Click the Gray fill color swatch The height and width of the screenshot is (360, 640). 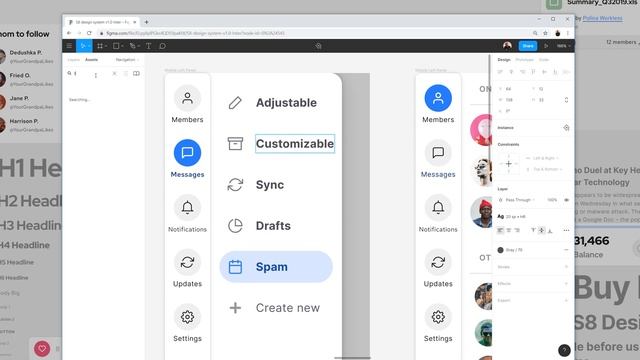coord(500,250)
